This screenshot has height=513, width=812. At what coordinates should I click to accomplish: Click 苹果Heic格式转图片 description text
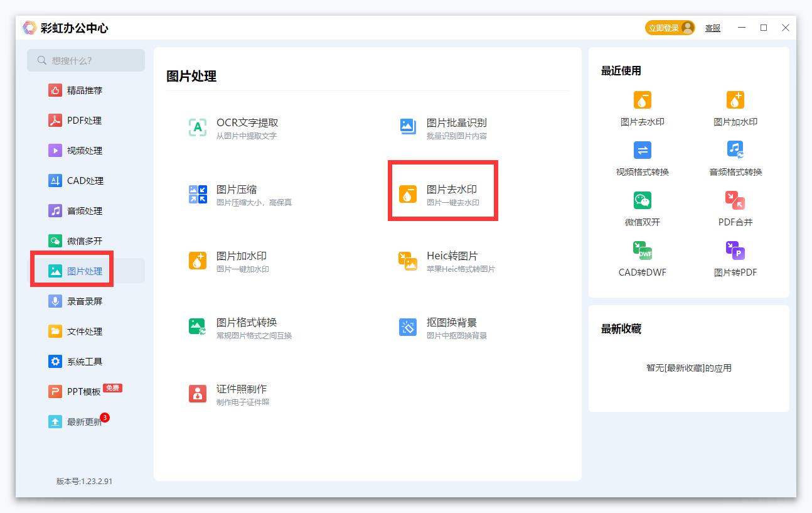[461, 269]
